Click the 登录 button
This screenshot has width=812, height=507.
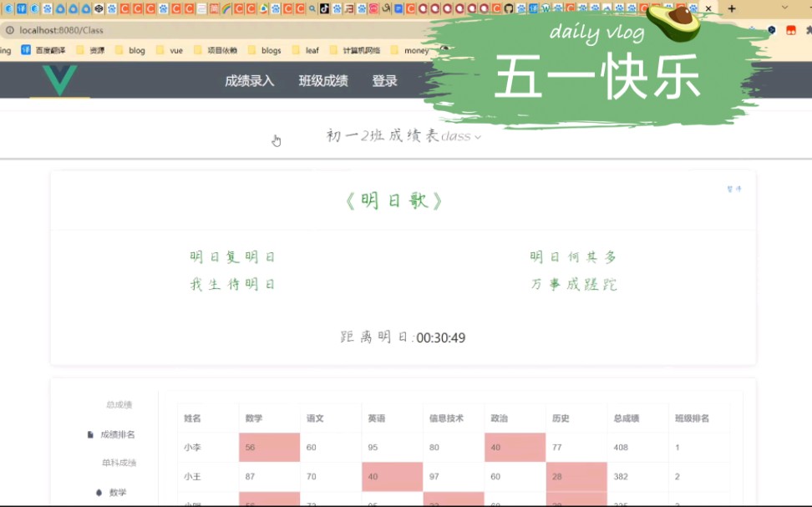383,81
